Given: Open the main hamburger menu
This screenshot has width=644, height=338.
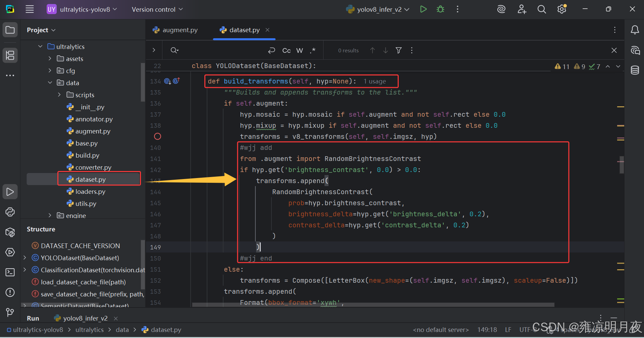Looking at the screenshot, I should (x=30, y=9).
